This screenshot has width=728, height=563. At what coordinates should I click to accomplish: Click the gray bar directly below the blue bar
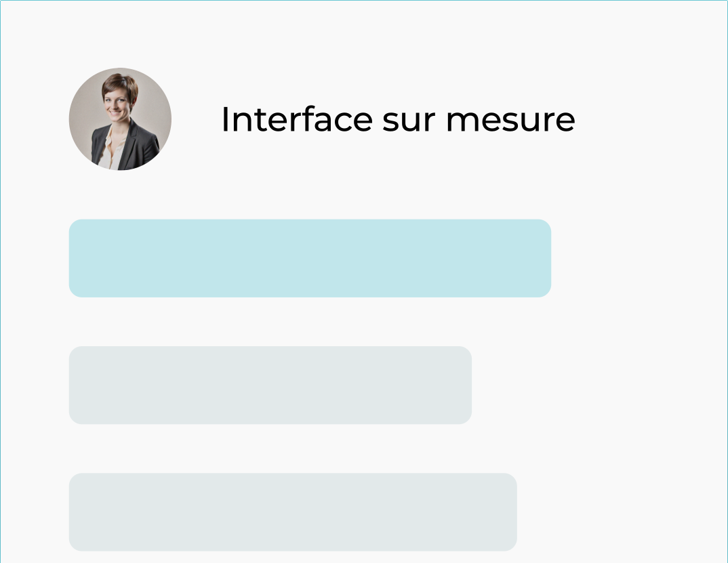click(x=270, y=385)
